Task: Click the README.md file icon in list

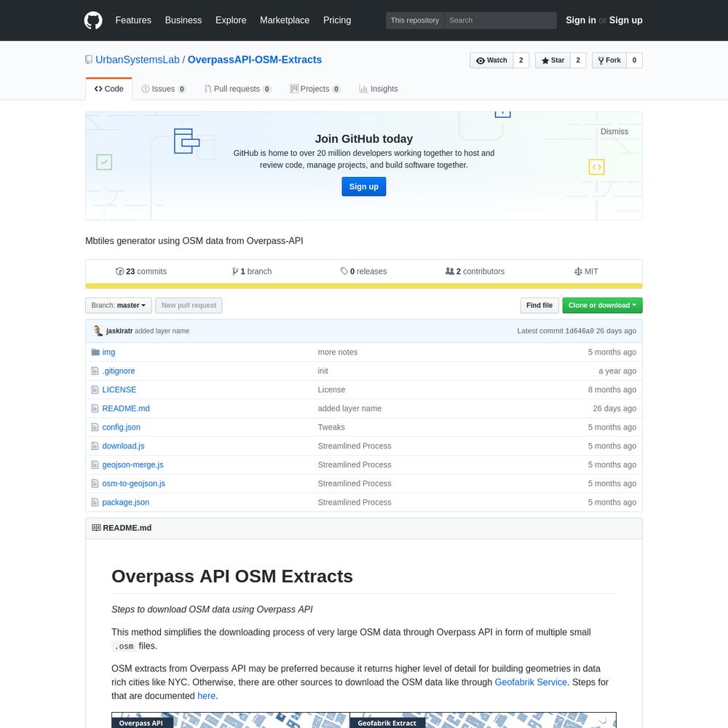Action: click(x=95, y=408)
